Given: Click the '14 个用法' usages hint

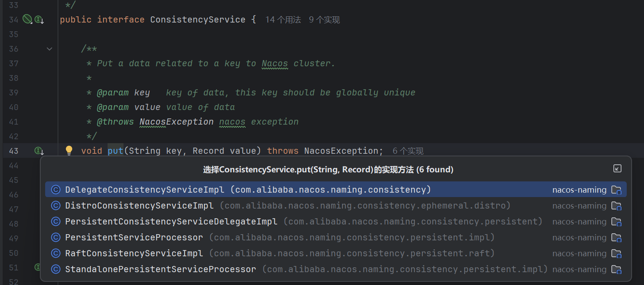Looking at the screenshot, I should click(283, 20).
